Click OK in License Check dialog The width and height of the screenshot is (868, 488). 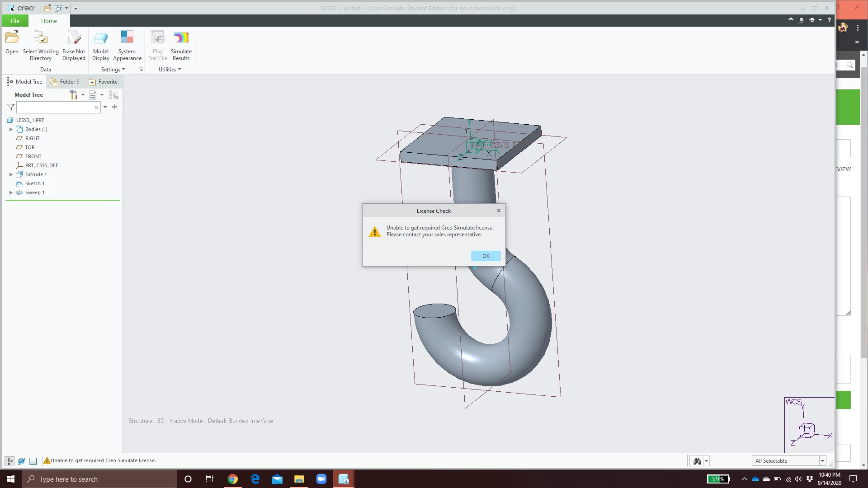click(x=486, y=256)
